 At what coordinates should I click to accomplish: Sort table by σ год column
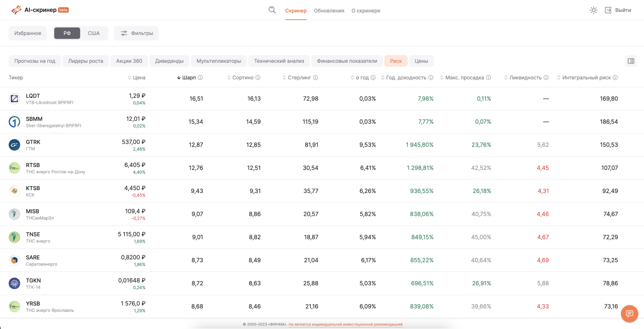[x=359, y=78]
